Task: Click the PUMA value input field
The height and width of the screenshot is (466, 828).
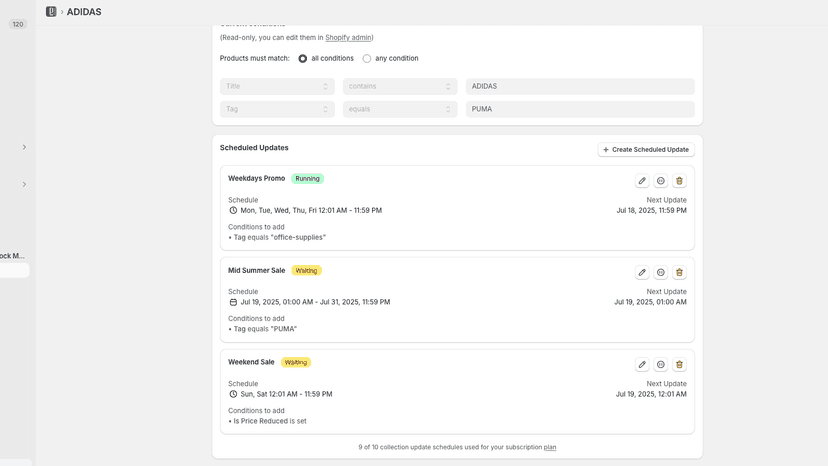Action: 580,109
